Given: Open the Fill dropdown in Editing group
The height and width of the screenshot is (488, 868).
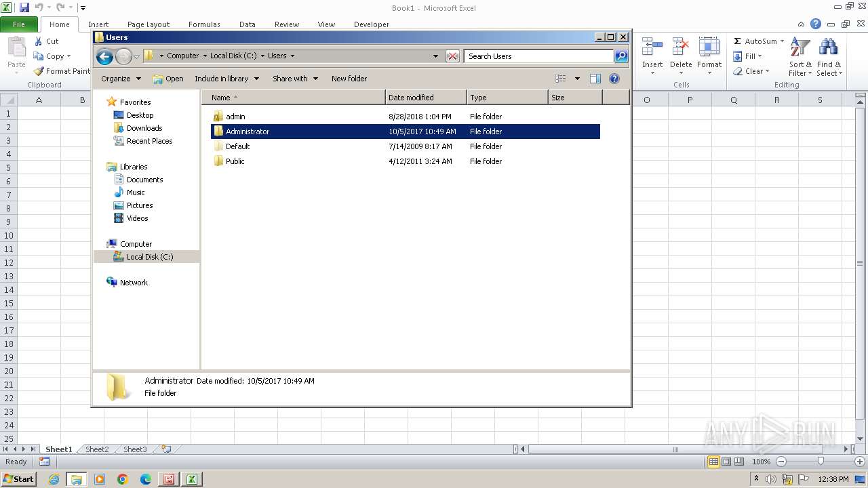Looking at the screenshot, I should tap(747, 56).
